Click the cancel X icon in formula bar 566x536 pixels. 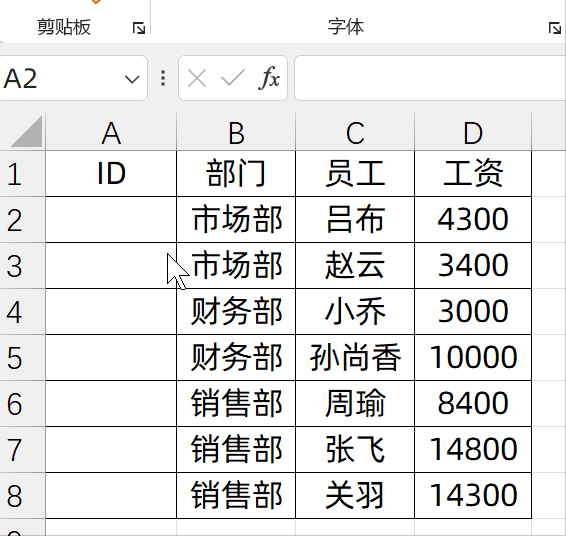[x=197, y=78]
